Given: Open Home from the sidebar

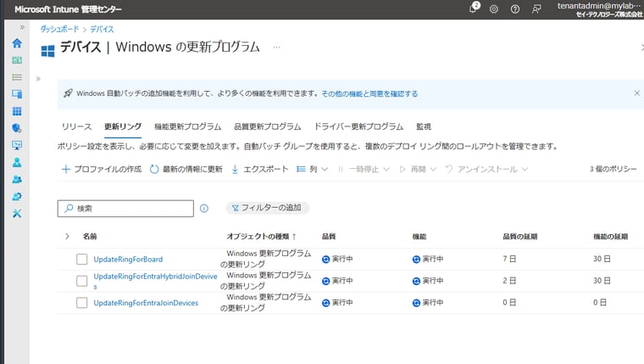Looking at the screenshot, I should 17,43.
